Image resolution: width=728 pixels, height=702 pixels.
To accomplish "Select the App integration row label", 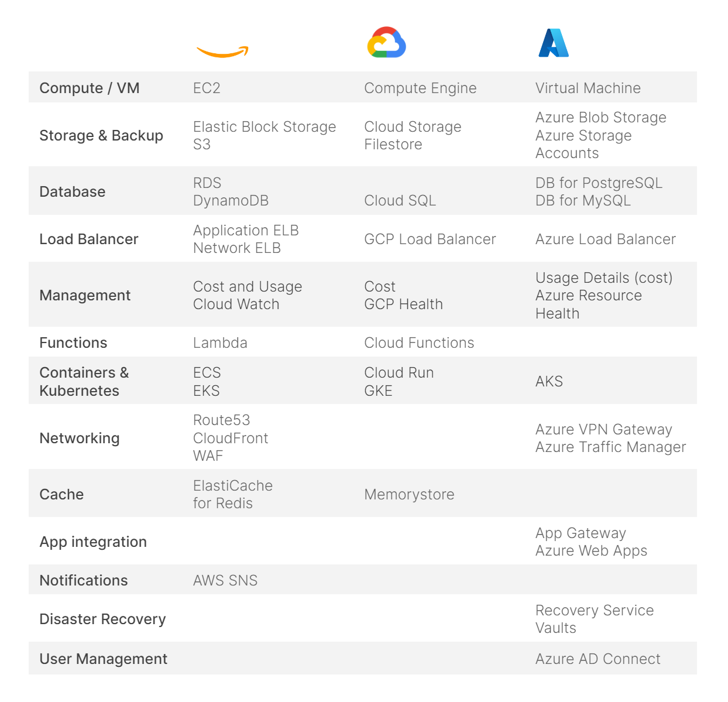I will click(x=93, y=542).
